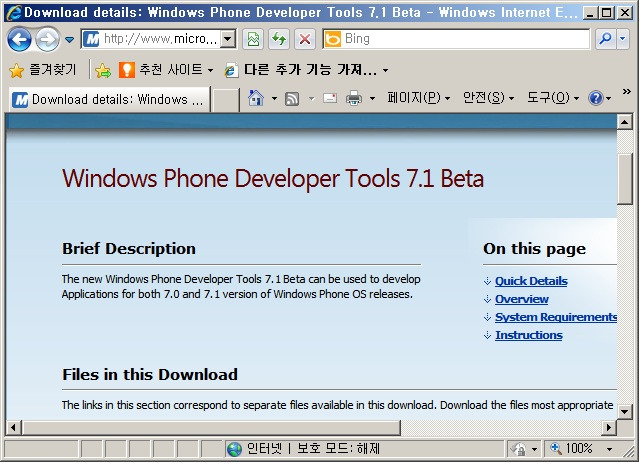Image resolution: width=639 pixels, height=462 pixels.
Task: Click horizontal scrollbar right arrow
Action: 609,427
